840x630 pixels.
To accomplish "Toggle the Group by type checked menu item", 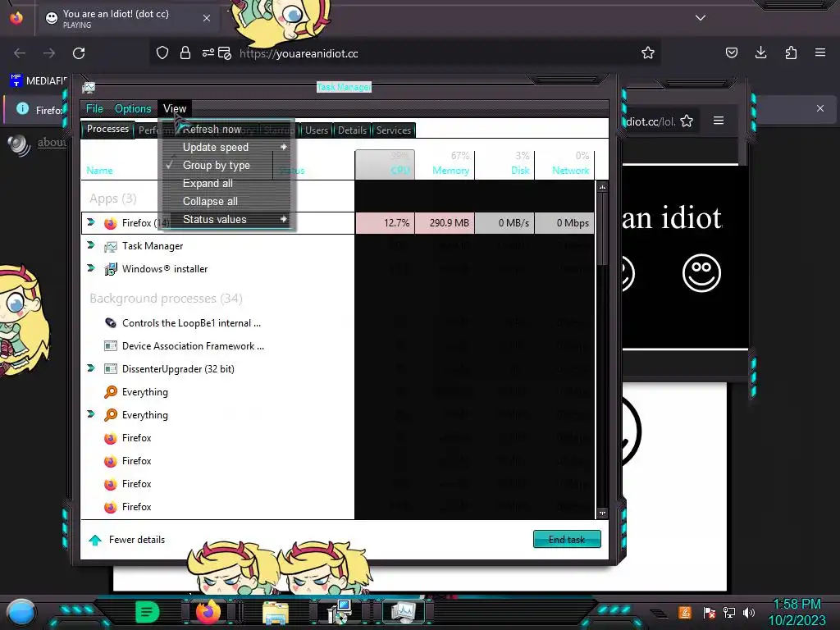I will click(227, 165).
